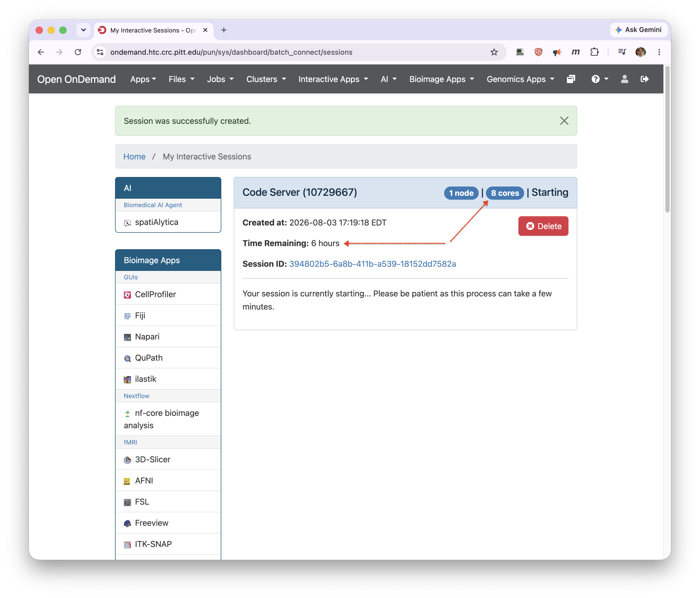Image resolution: width=700 pixels, height=598 pixels.
Task: Go to the Open OnDemand home logo
Action: (76, 79)
